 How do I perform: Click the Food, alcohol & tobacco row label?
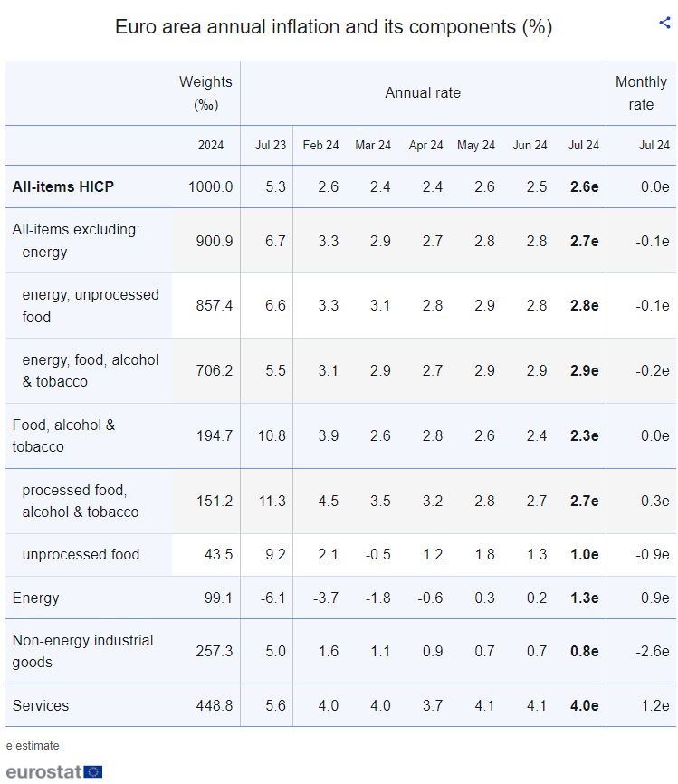(x=63, y=435)
